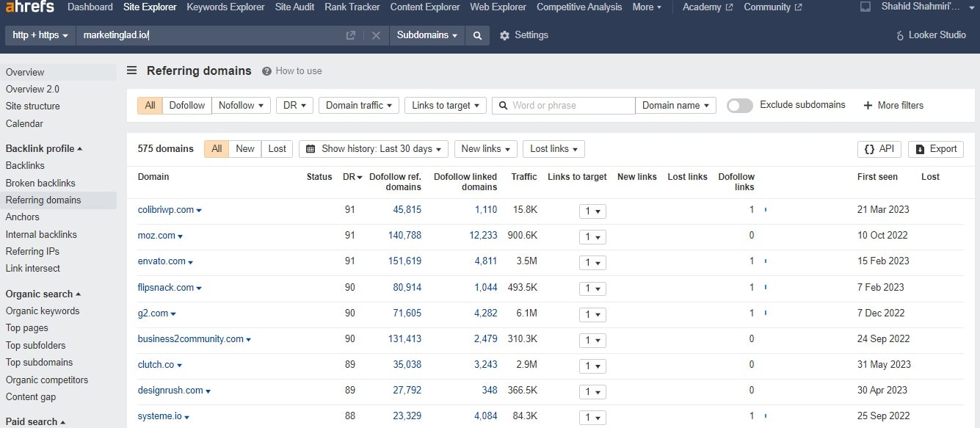Expand the Nofollow filter dropdown

pos(242,106)
